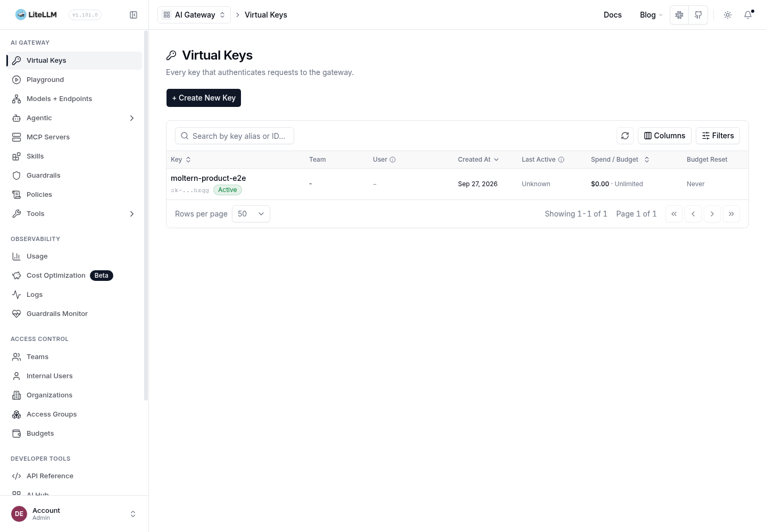Open Guardrails in sidebar
Image resolution: width=766 pixels, height=532 pixels.
(x=74, y=176)
